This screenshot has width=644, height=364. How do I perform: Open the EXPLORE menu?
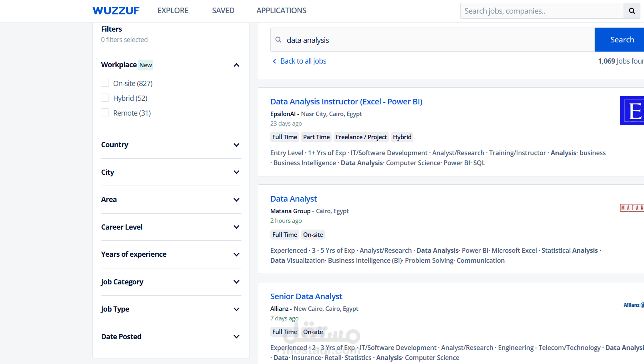[x=173, y=10]
